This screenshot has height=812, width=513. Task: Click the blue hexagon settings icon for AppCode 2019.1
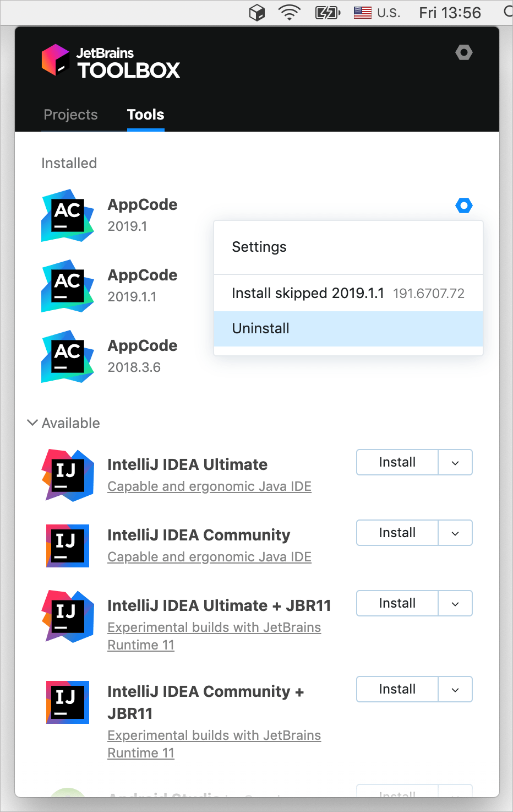464,205
